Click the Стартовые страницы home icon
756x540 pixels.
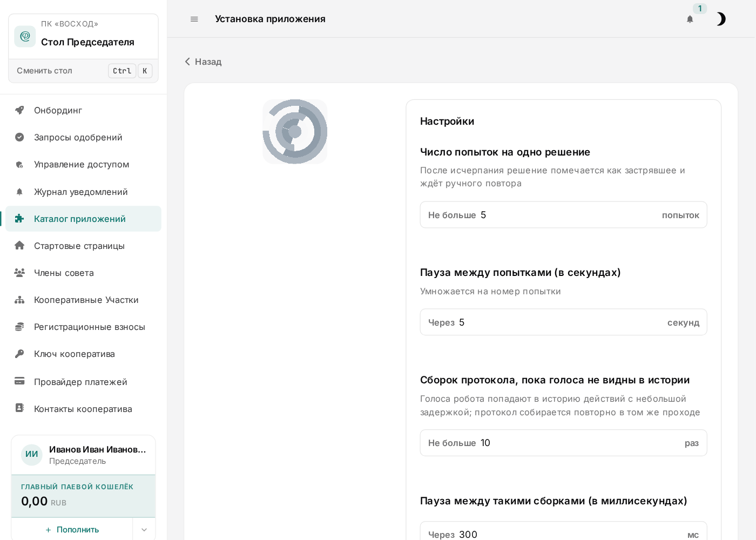tap(19, 246)
